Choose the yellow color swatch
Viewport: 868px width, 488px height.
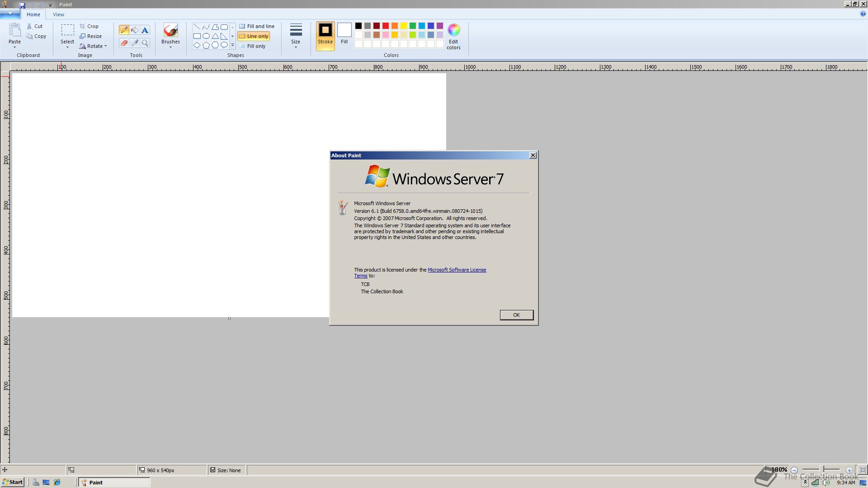[x=404, y=26]
